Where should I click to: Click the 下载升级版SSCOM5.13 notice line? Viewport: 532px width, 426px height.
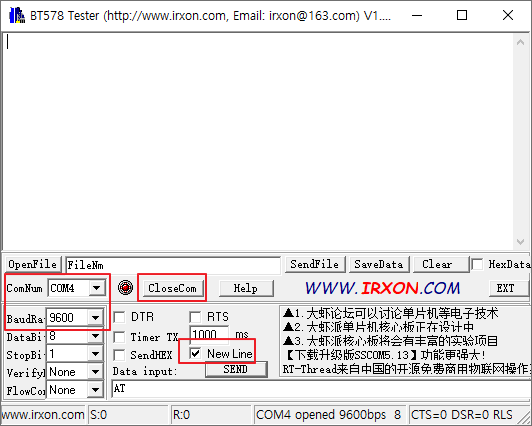[386, 355]
